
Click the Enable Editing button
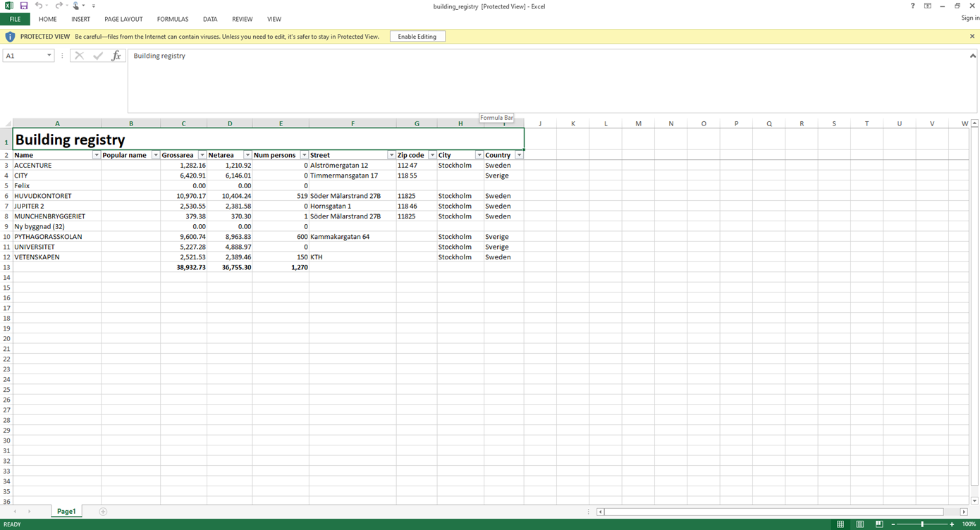click(x=417, y=37)
